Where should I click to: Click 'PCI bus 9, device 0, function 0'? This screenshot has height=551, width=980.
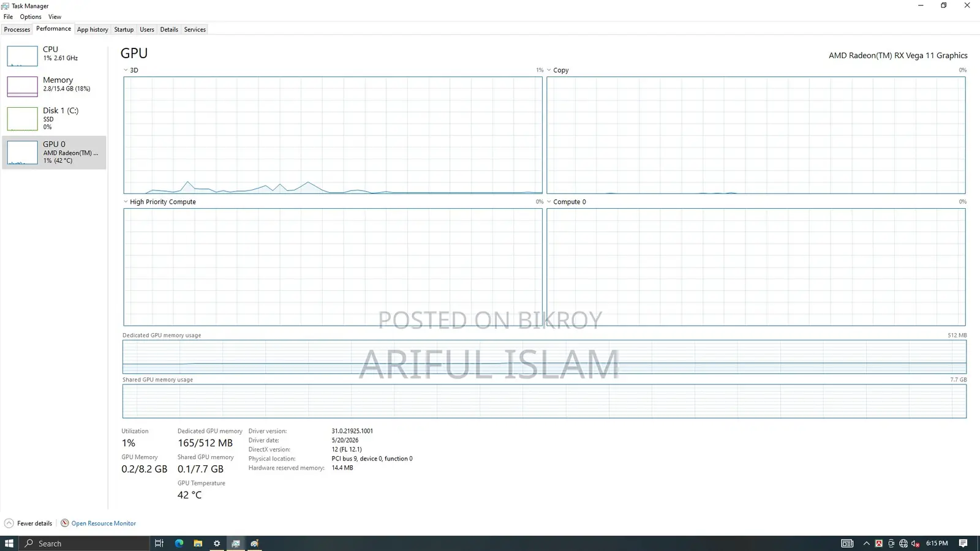click(372, 459)
